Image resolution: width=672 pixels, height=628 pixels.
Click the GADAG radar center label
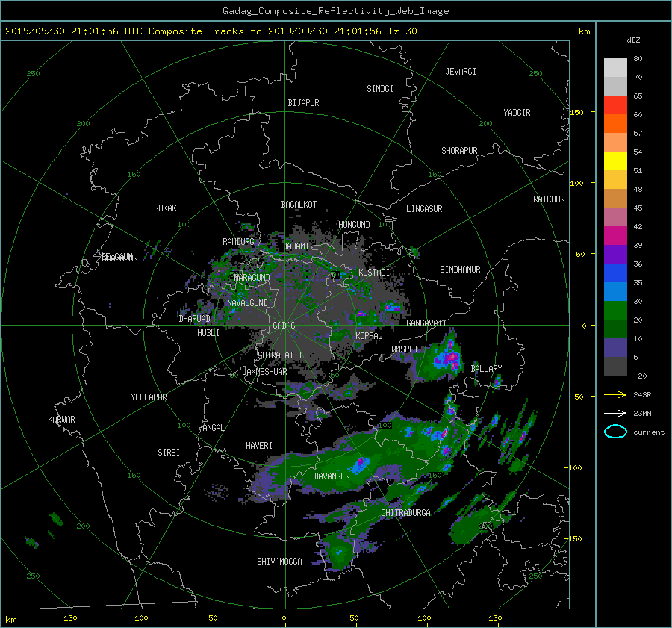284,326
